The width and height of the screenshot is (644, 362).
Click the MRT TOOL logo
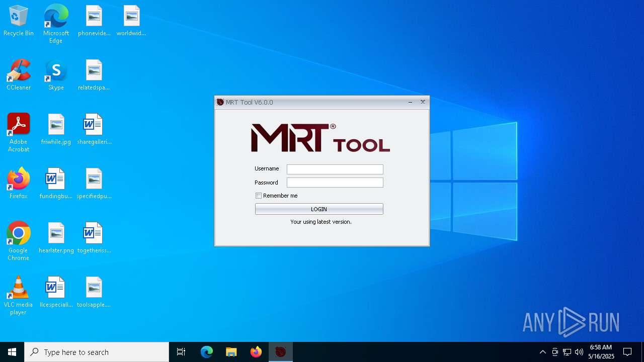click(x=320, y=138)
